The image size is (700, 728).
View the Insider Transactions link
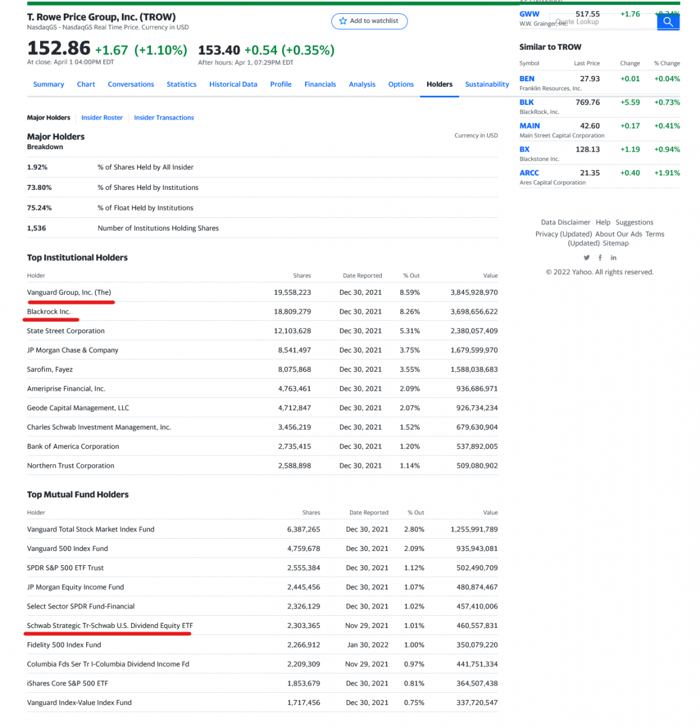click(164, 118)
